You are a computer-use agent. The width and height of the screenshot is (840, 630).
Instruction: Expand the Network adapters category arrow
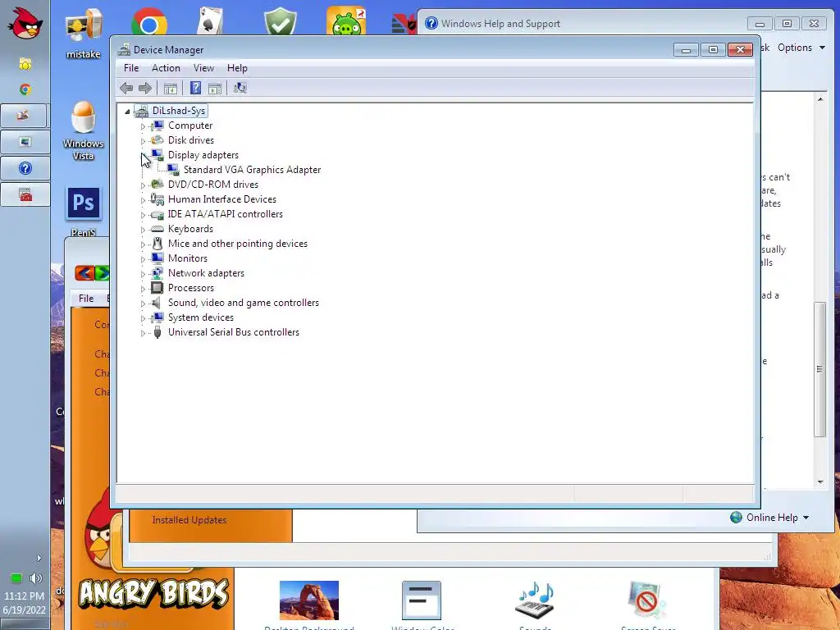point(143,274)
